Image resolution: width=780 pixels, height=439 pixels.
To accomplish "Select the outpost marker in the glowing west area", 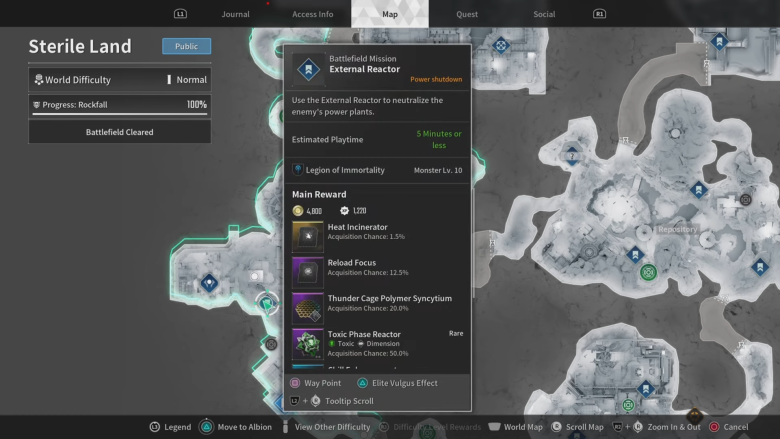I will click(209, 283).
